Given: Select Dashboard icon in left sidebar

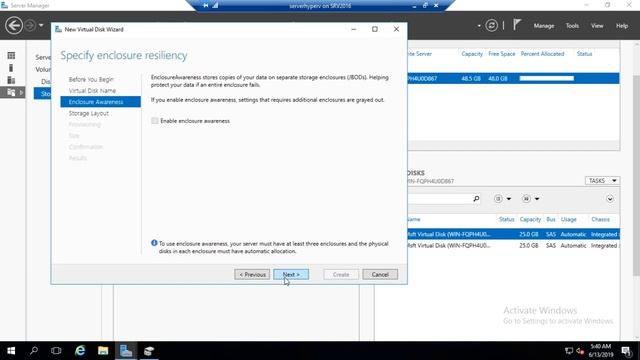Looking at the screenshot, I should 11,55.
